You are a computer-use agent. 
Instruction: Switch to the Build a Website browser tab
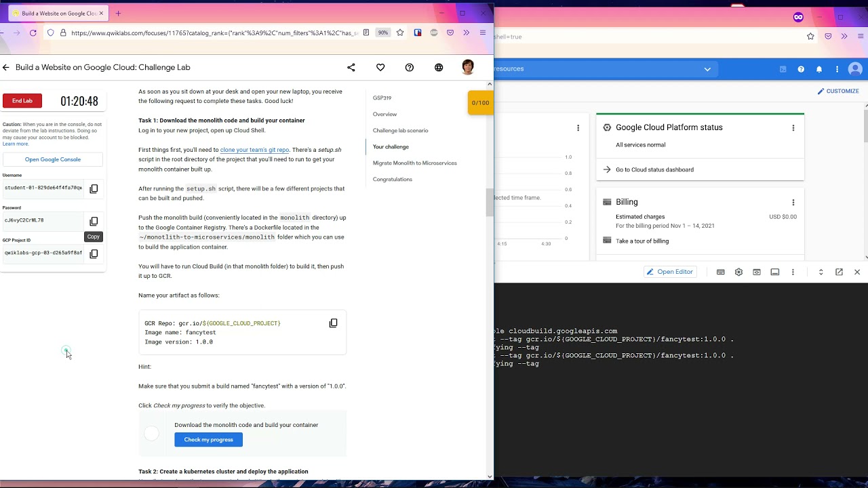click(58, 13)
